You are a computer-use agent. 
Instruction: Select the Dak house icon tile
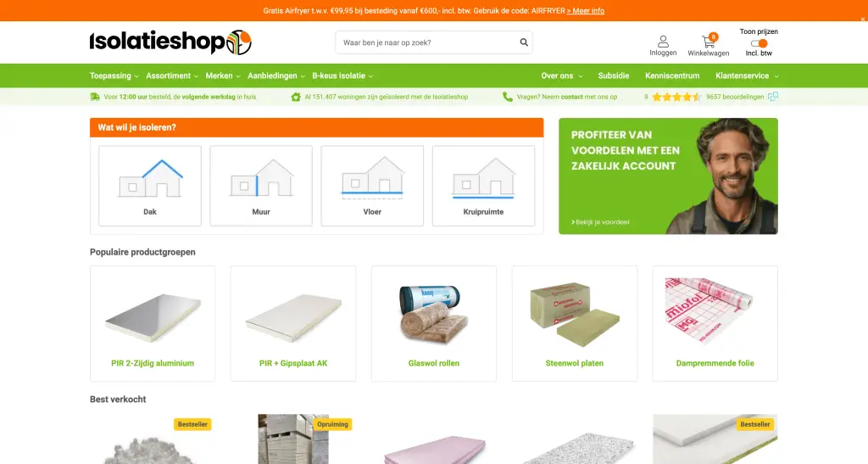pyautogui.click(x=150, y=186)
